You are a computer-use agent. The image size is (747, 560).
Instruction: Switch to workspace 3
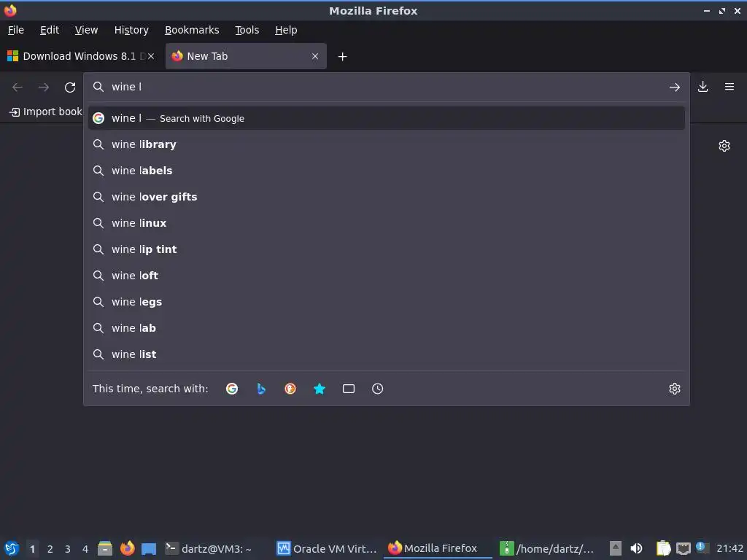(x=68, y=549)
